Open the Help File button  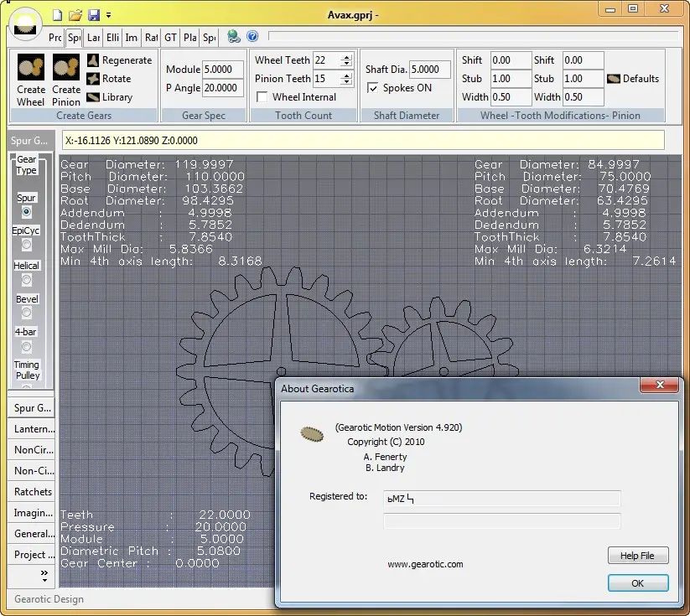(638, 556)
